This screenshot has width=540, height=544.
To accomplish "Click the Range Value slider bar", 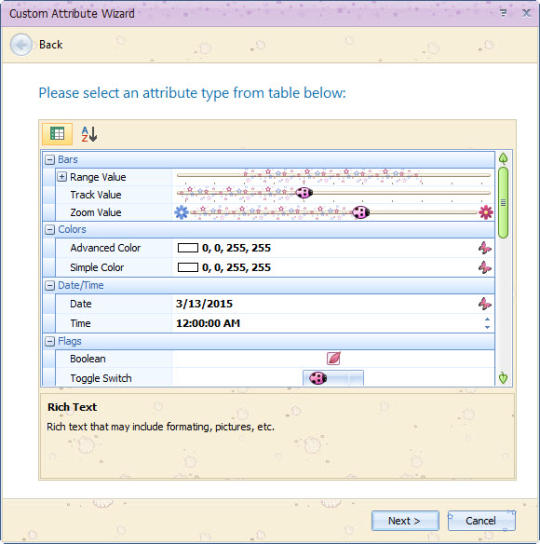I will [334, 176].
